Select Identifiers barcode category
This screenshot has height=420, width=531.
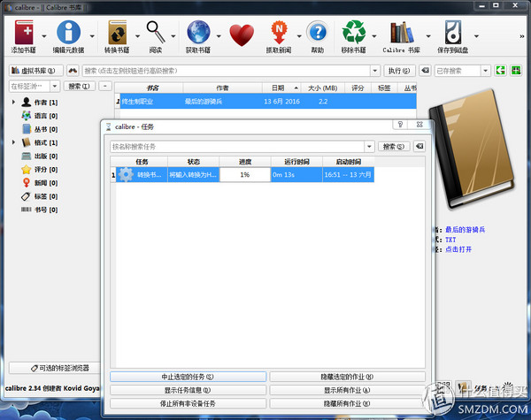pyautogui.click(x=39, y=210)
